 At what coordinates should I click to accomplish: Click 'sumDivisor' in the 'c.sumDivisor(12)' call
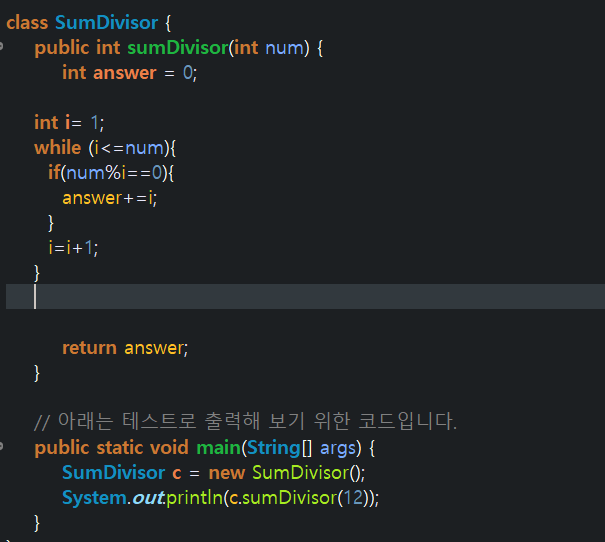coord(290,498)
